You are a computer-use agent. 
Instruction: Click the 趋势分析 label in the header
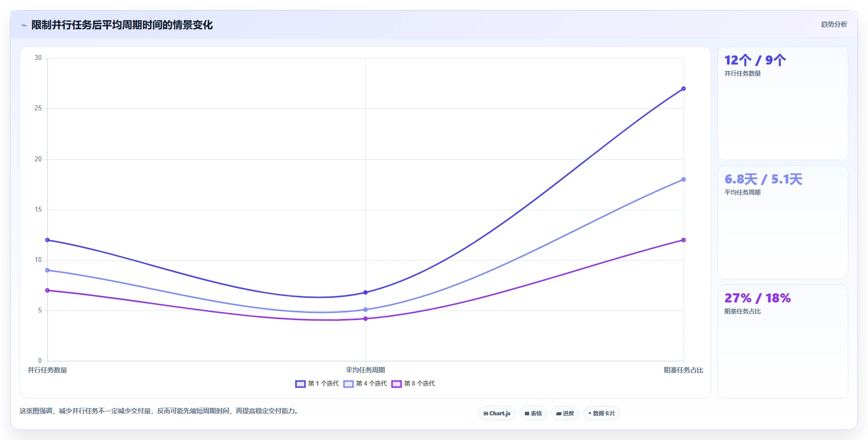pyautogui.click(x=834, y=24)
